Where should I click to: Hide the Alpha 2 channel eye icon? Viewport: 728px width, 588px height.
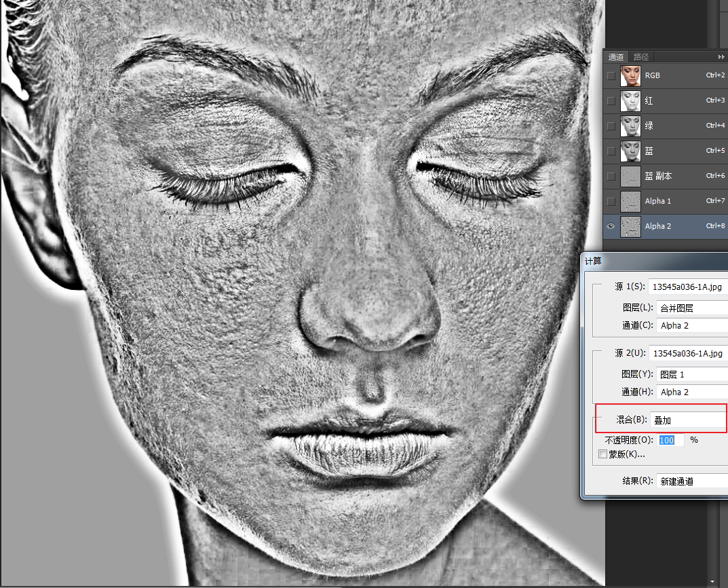click(x=611, y=226)
